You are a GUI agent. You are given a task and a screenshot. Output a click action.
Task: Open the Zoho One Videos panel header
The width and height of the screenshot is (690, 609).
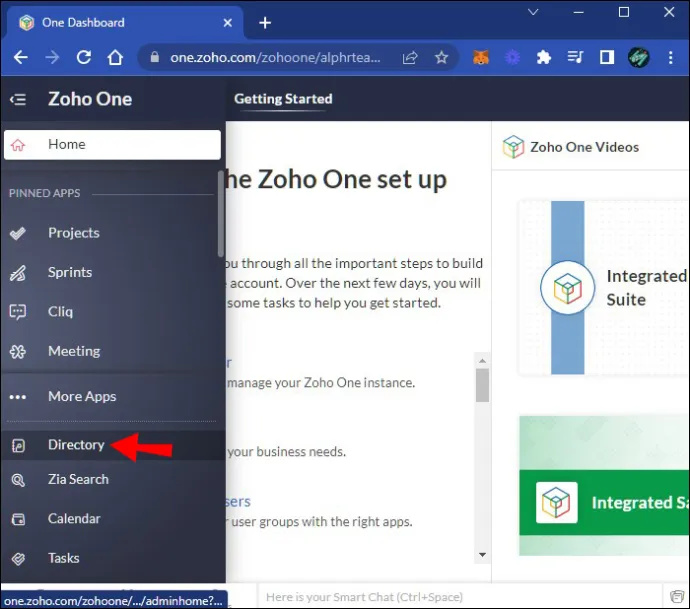pyautogui.click(x=584, y=147)
